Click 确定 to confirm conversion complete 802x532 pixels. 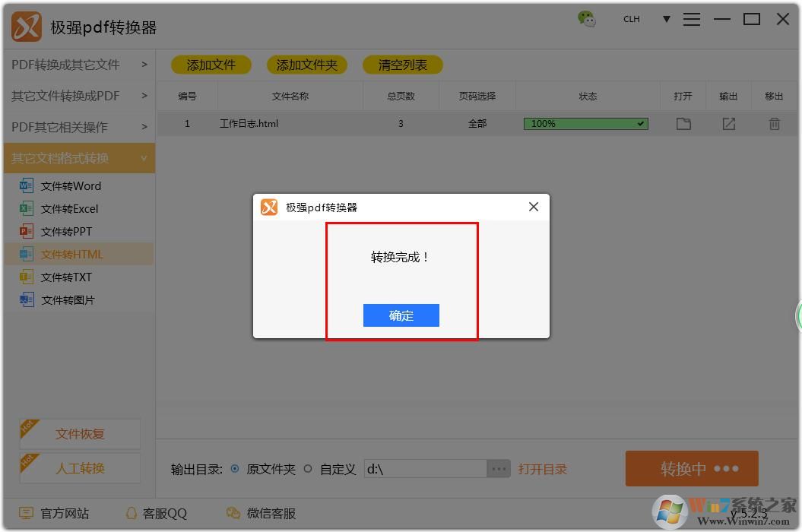coord(401,315)
